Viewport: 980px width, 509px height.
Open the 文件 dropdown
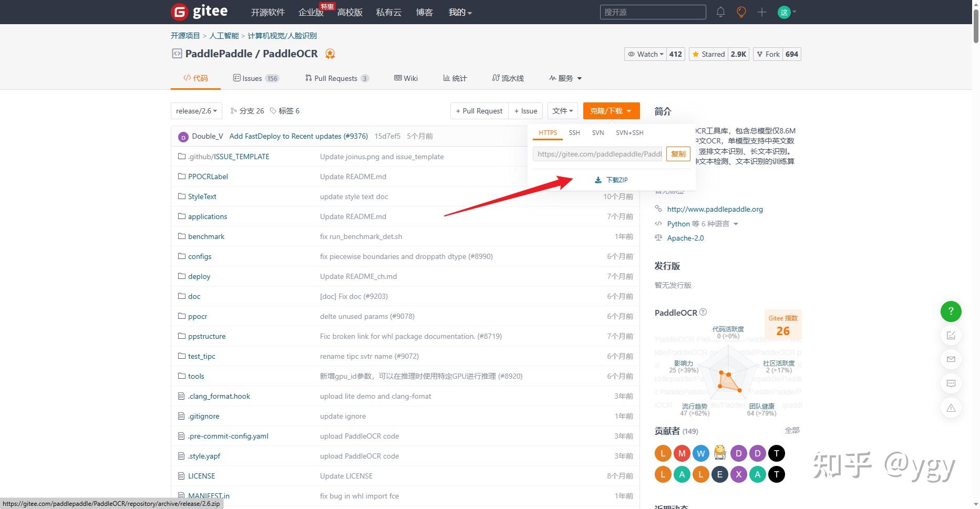(563, 111)
